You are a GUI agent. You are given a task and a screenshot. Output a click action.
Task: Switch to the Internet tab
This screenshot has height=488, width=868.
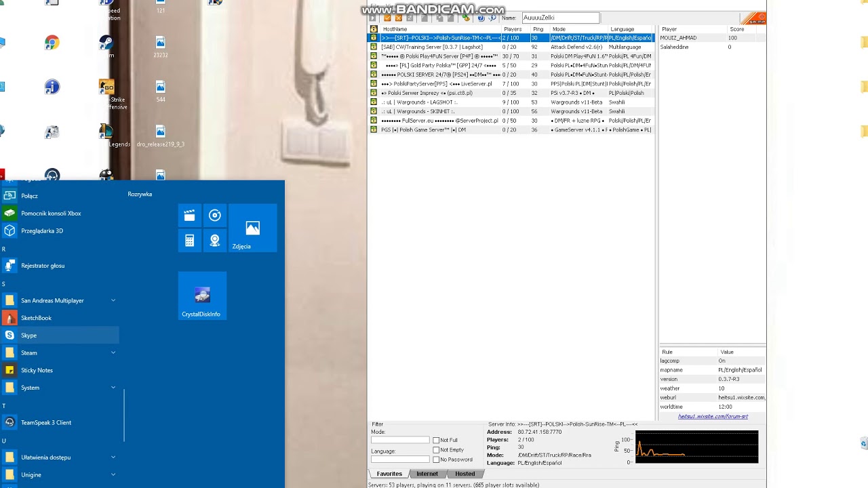click(x=427, y=474)
